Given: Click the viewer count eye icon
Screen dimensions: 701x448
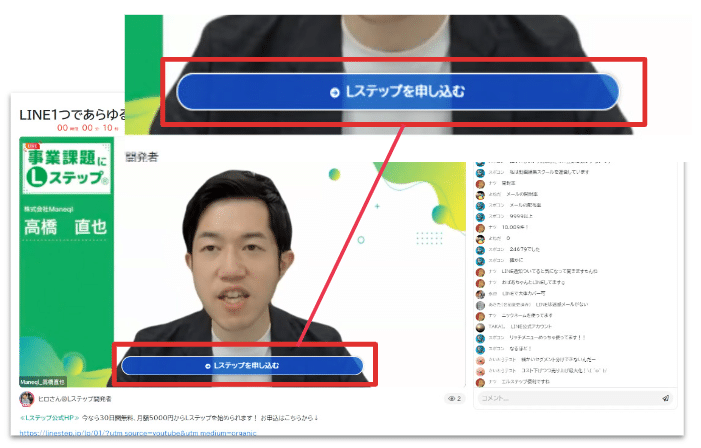Looking at the screenshot, I should pos(452,398).
